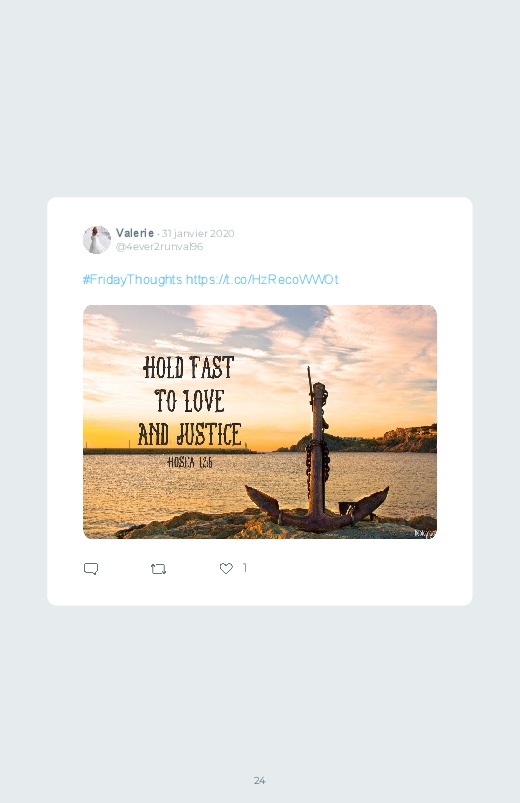Click the page number 24
This screenshot has width=520, height=803.
tap(260, 780)
